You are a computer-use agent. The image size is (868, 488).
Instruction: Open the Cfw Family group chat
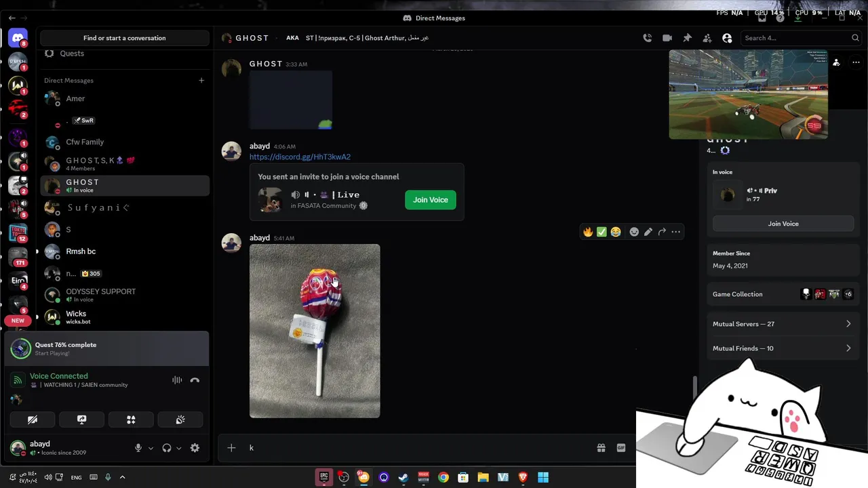(126, 142)
